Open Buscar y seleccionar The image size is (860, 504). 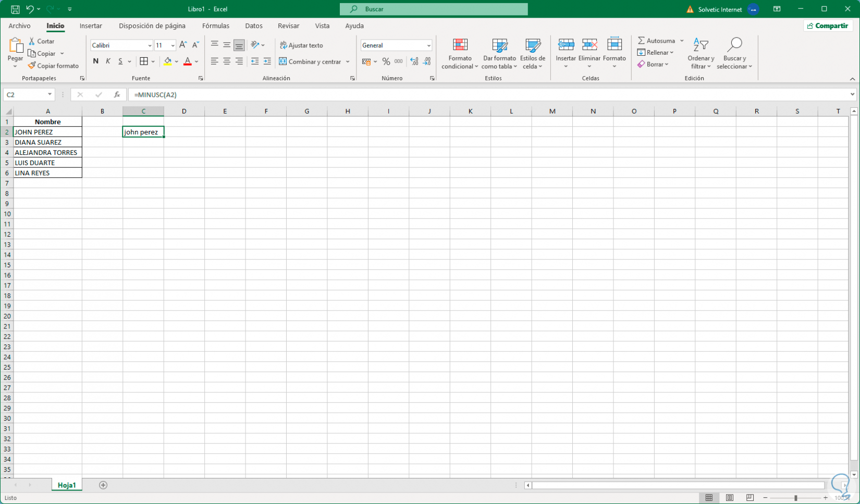click(x=734, y=54)
